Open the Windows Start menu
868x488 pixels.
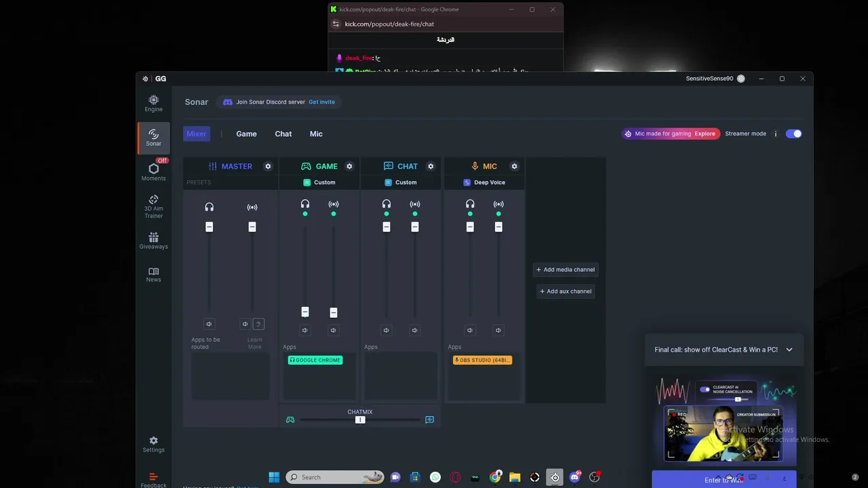click(x=274, y=477)
